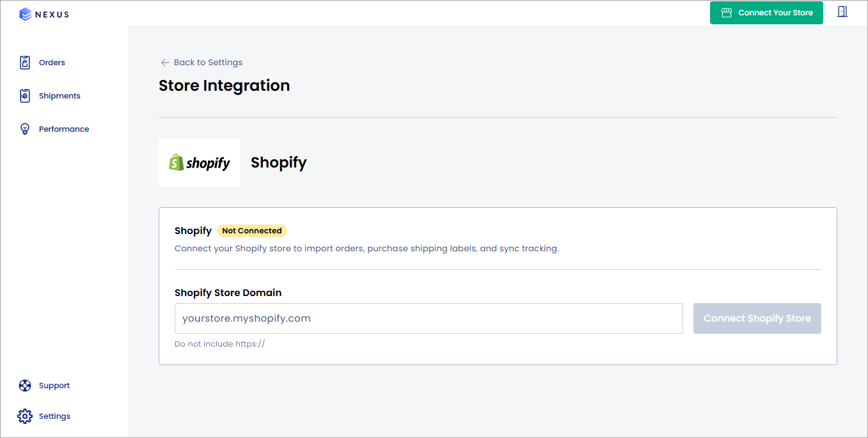Click the Store Integration heading
Screen dimensions: 868x438
point(225,86)
